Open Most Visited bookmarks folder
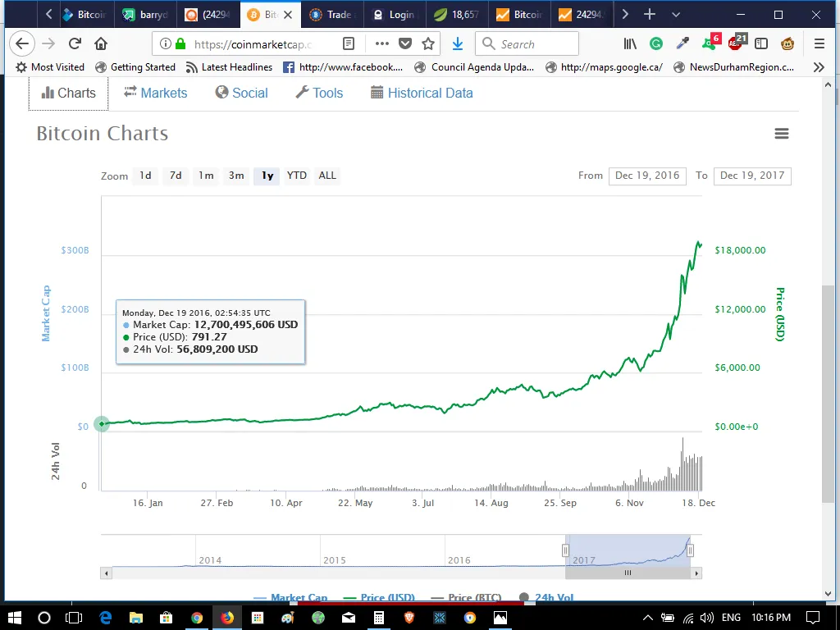 point(50,67)
